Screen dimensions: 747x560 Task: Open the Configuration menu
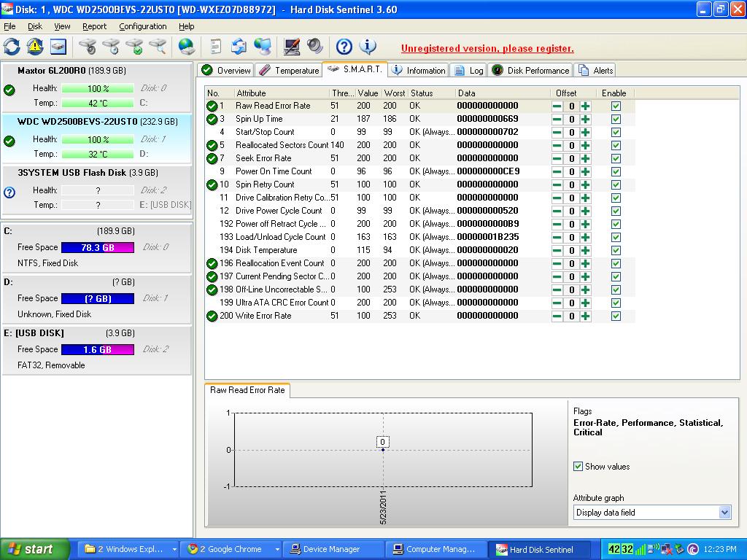click(x=143, y=26)
